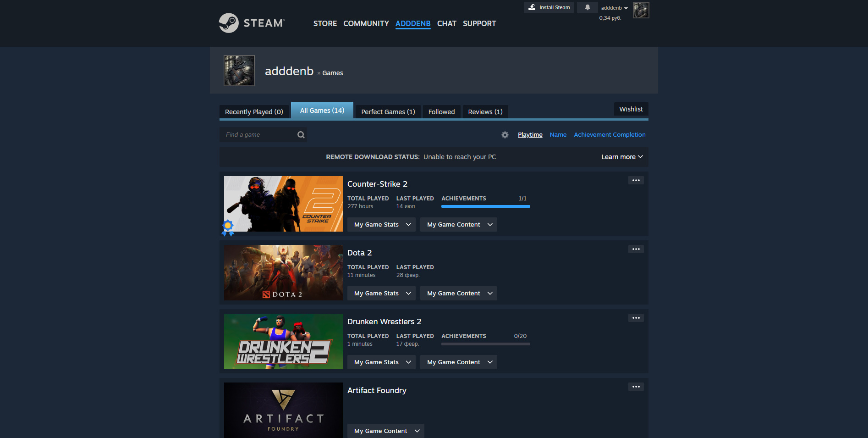Click the 0,34 руб. wallet balance
Screen dimensions: 868x438
[610, 18]
